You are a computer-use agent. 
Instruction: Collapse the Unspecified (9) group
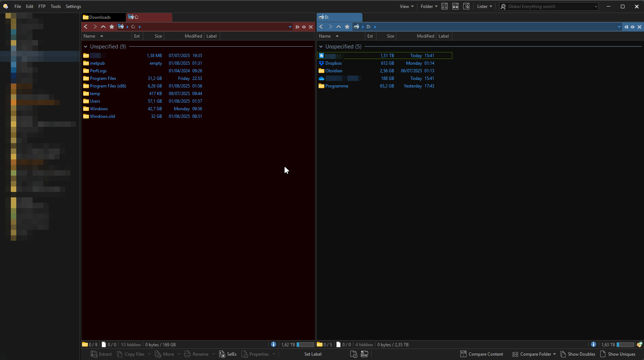[x=86, y=47]
